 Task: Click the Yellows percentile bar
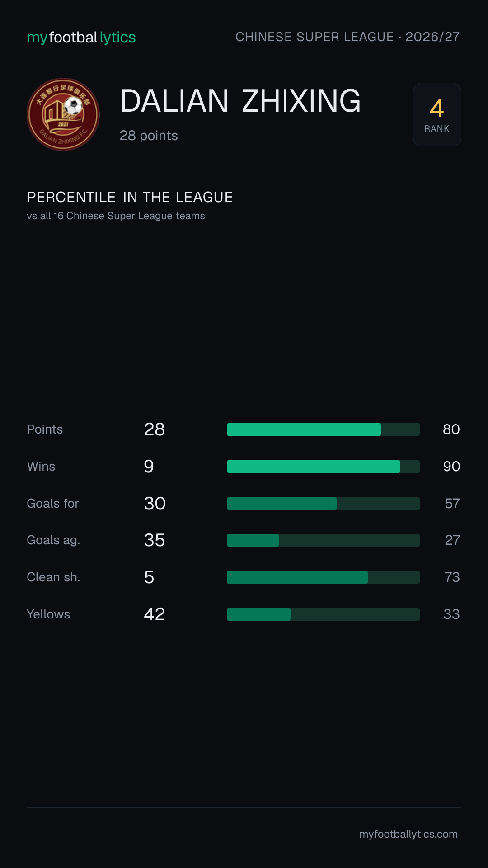pos(323,614)
